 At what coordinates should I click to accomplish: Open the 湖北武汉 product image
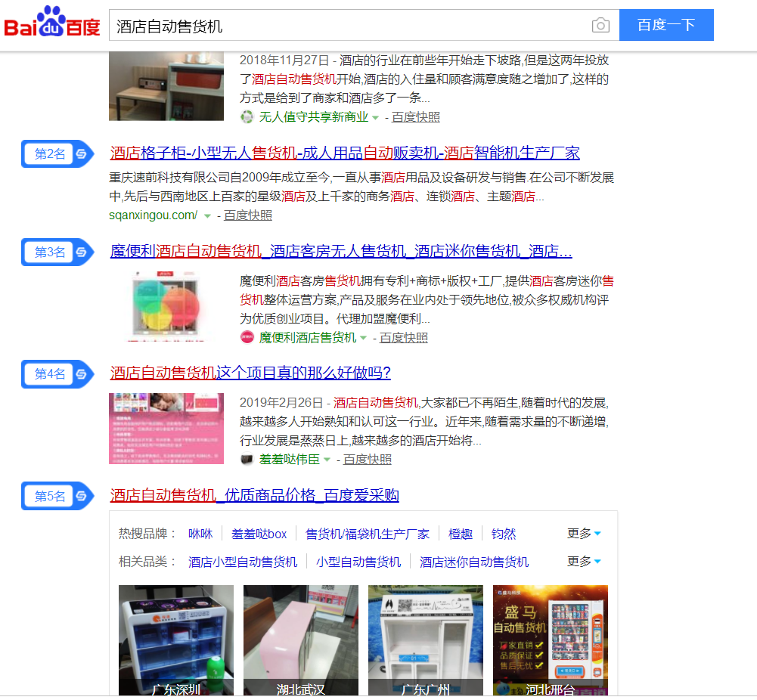pyautogui.click(x=301, y=640)
